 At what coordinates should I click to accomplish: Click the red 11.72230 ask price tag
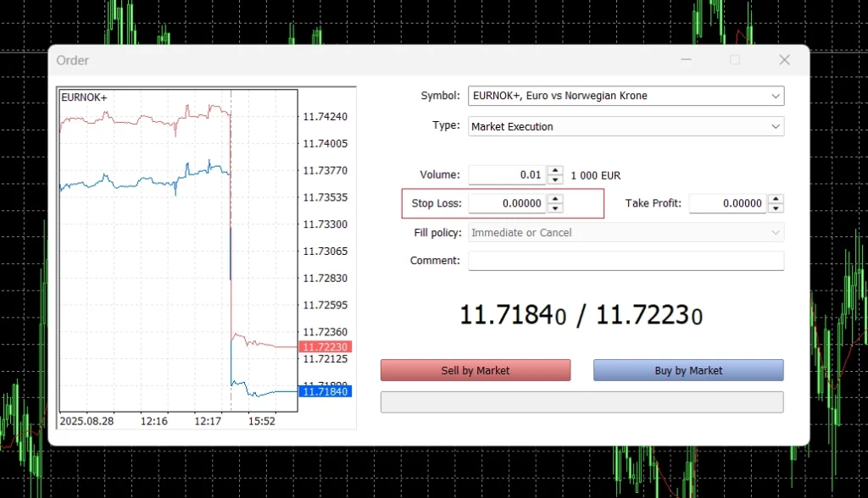click(x=325, y=347)
